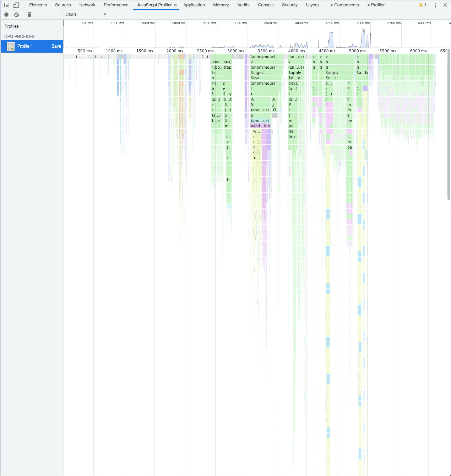451x476 pixels.
Task: Click the clear all profiles icon
Action: [x=16, y=15]
